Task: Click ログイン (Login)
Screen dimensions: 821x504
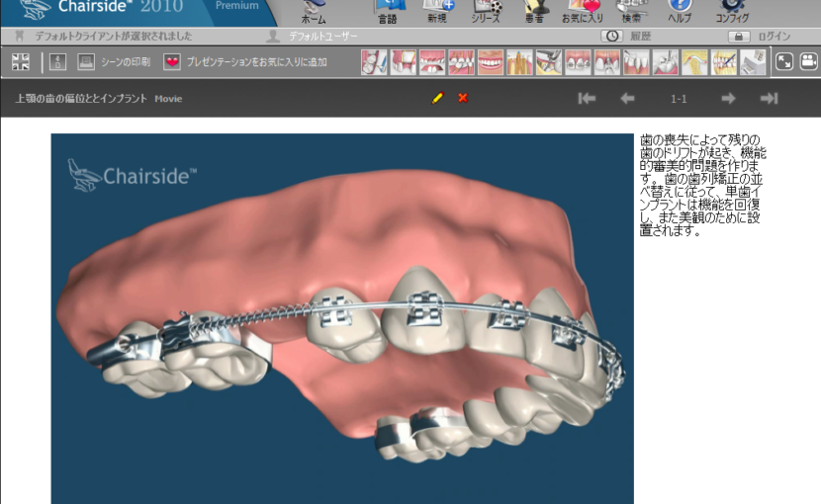Action: click(x=774, y=37)
